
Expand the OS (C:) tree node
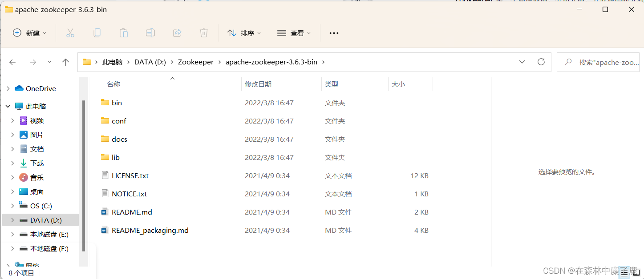pos(13,206)
